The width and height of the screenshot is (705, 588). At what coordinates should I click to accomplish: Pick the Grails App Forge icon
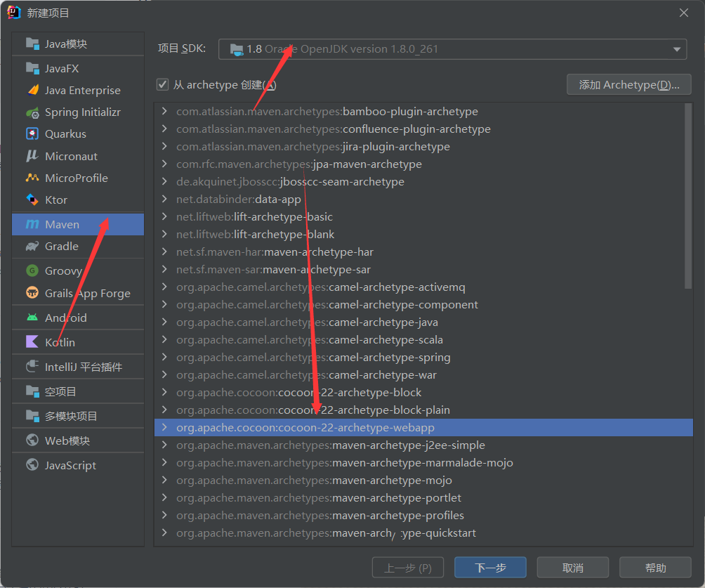pyautogui.click(x=32, y=293)
